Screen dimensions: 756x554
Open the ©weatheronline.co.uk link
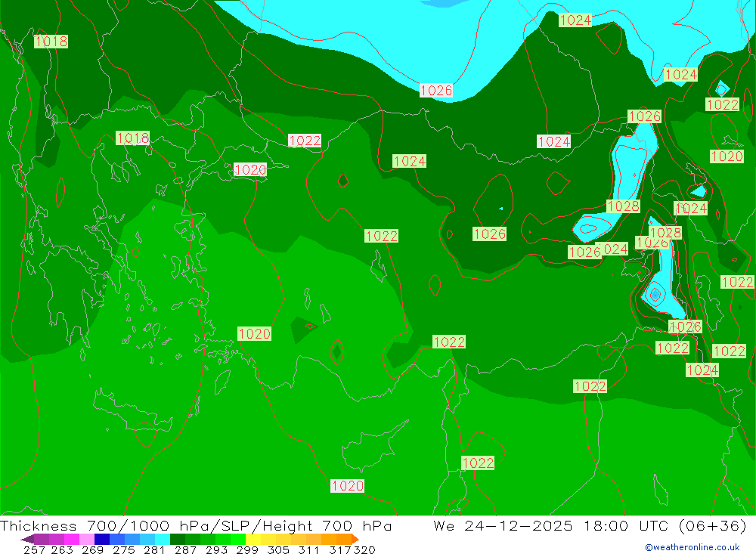click(692, 547)
